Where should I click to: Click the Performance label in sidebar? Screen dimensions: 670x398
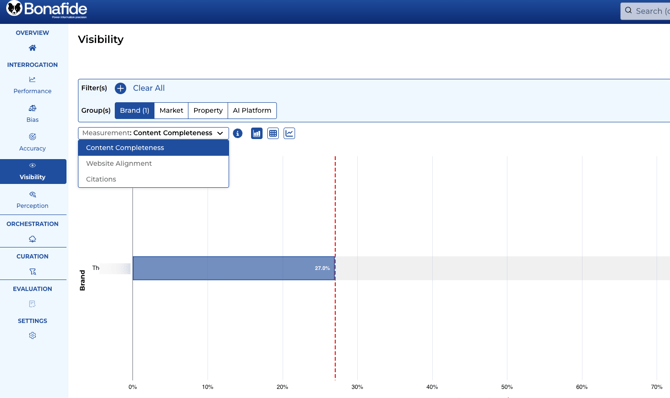32,91
